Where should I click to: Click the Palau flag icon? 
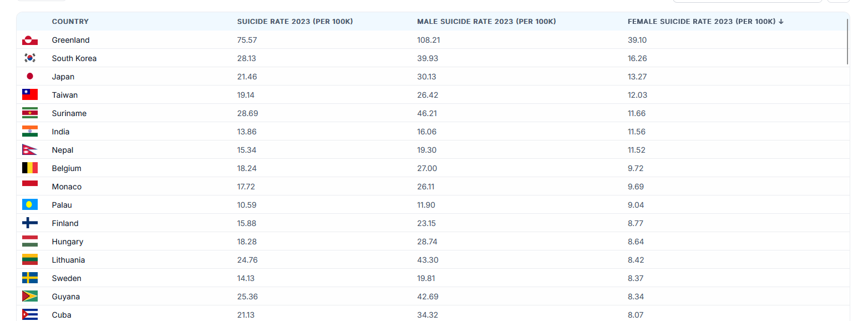click(30, 205)
